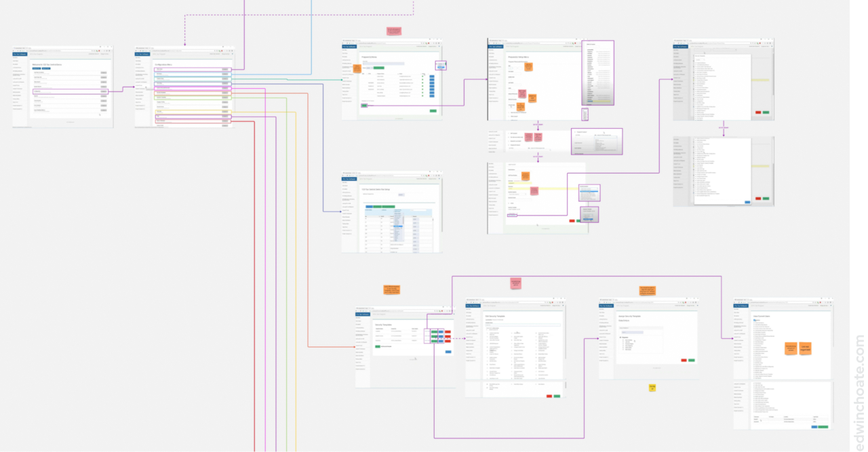Click the green button in Edit Security Template
868x452 pixels.
point(557,396)
